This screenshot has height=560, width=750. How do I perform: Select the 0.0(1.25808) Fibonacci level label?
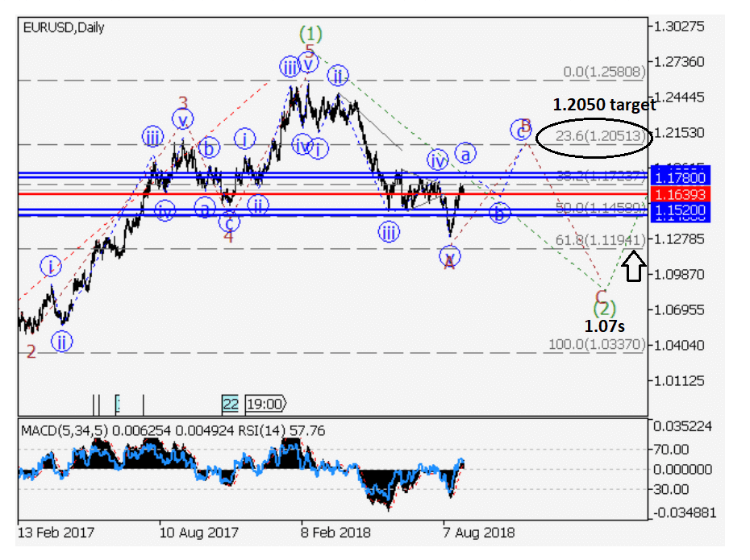click(x=605, y=73)
